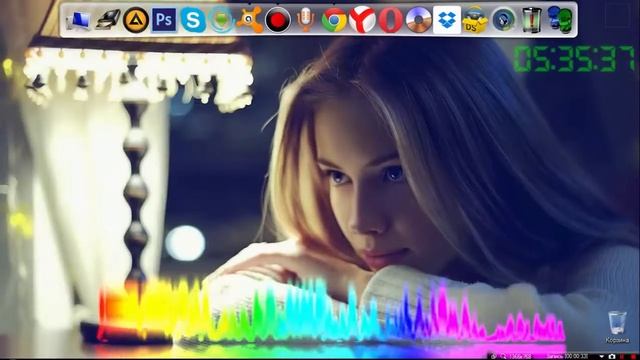Take a screenshot with the camera icon
The height and width of the screenshot is (360, 640).
click(x=612, y=357)
